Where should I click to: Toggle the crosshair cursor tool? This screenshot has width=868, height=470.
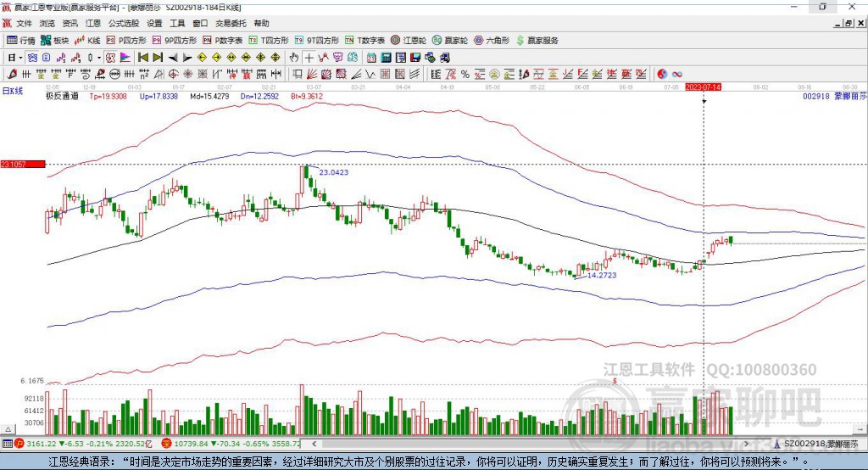coord(309,58)
